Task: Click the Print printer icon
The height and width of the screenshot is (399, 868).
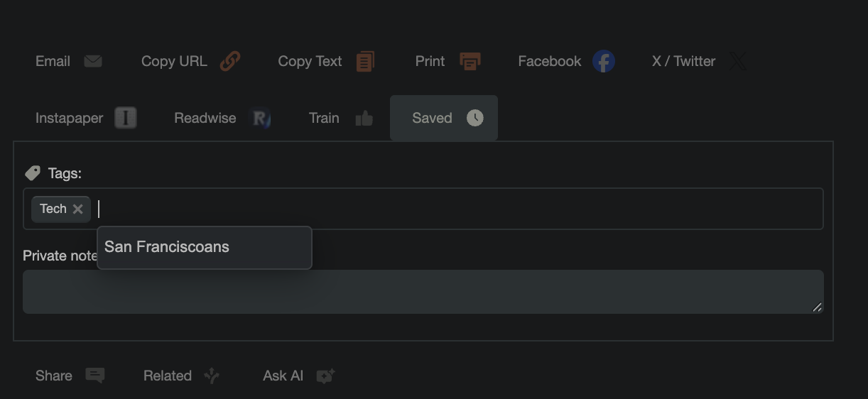Action: 470,62
